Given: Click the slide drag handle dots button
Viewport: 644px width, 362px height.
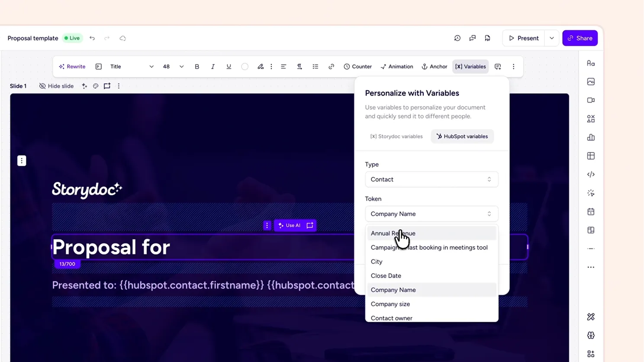Looking at the screenshot, I should pyautogui.click(x=22, y=161).
